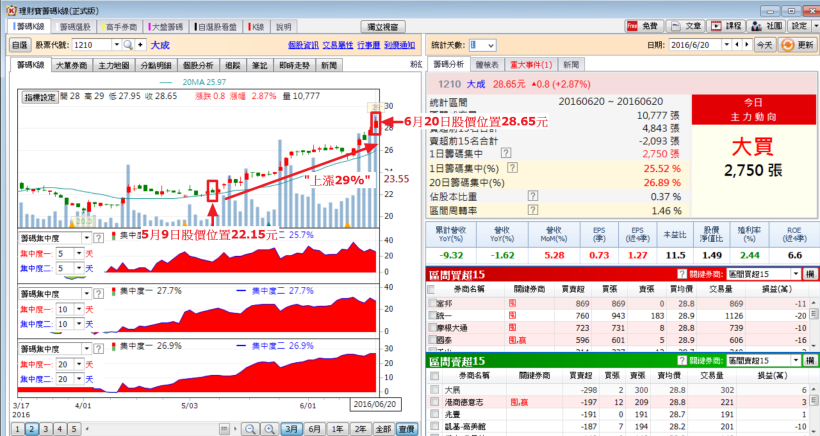Open the 個股資訊 link
Screen dimensions: 820x436
click(x=303, y=45)
